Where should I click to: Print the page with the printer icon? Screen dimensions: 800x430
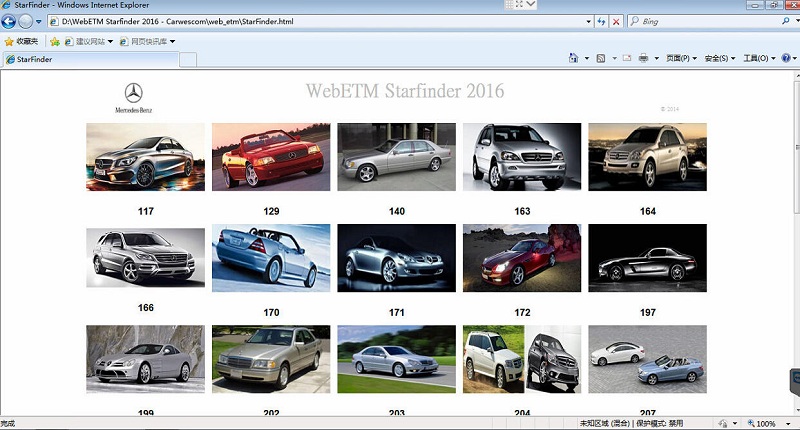click(643, 58)
